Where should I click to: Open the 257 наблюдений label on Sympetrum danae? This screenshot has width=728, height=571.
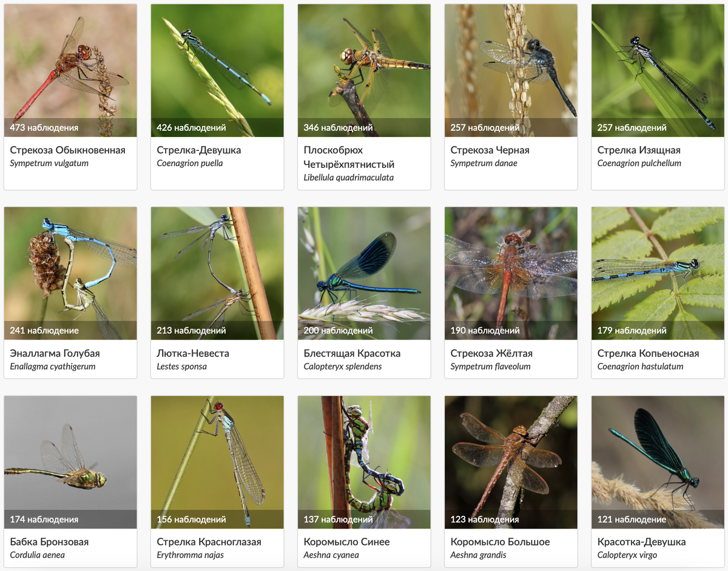[485, 127]
